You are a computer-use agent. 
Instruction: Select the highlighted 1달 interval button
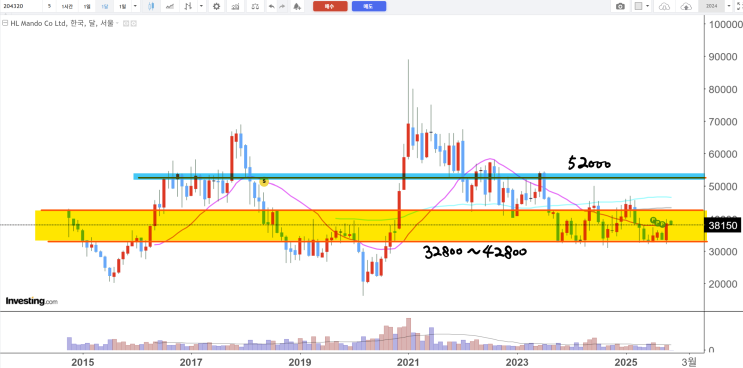coord(105,6)
